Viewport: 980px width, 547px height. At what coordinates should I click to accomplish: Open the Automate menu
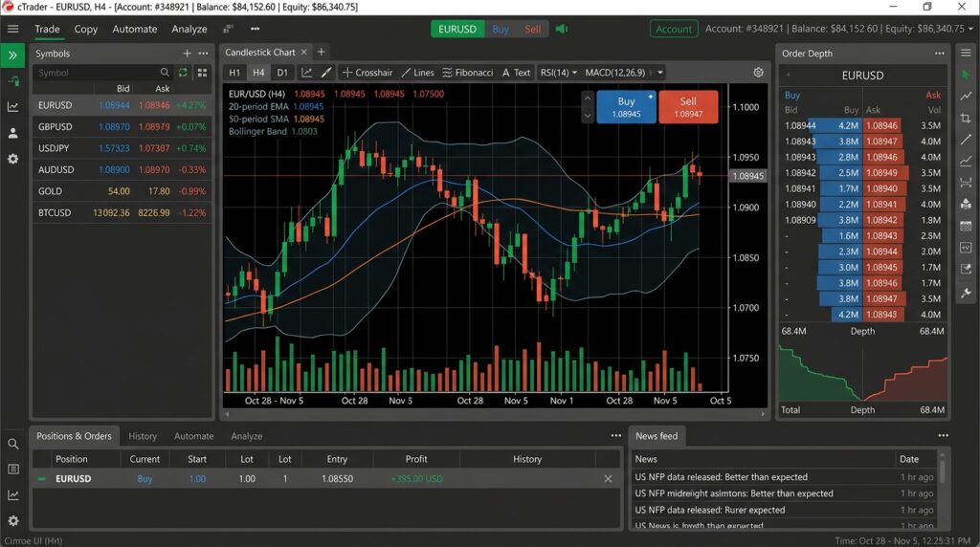click(134, 29)
